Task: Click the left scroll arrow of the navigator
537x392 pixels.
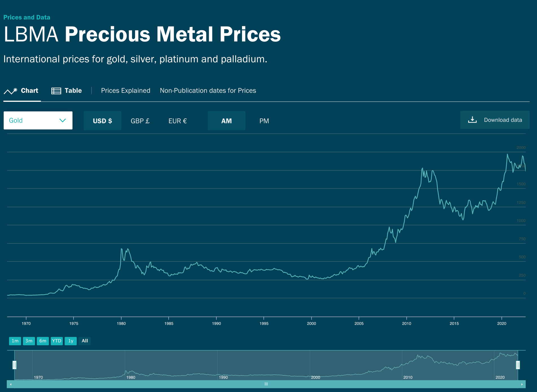Action: [11, 384]
